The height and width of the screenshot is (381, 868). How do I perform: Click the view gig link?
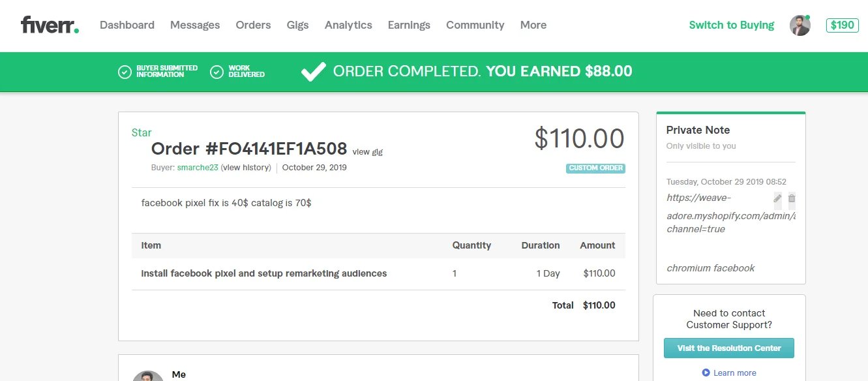coord(368,152)
